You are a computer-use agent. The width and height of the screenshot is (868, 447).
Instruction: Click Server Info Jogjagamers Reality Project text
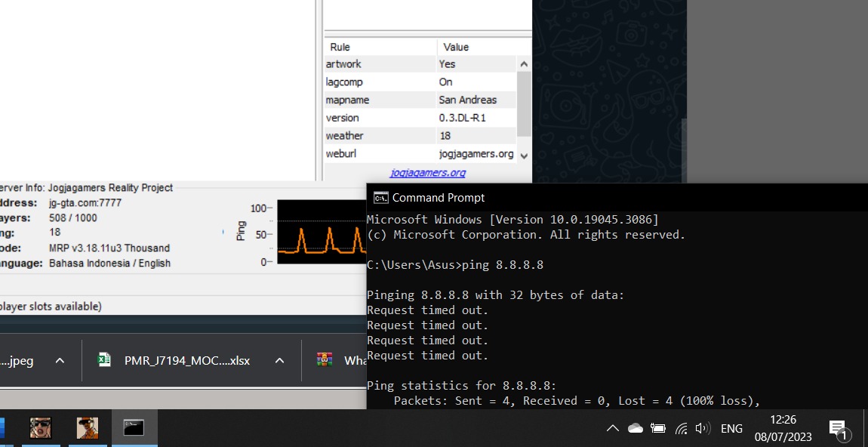86,188
